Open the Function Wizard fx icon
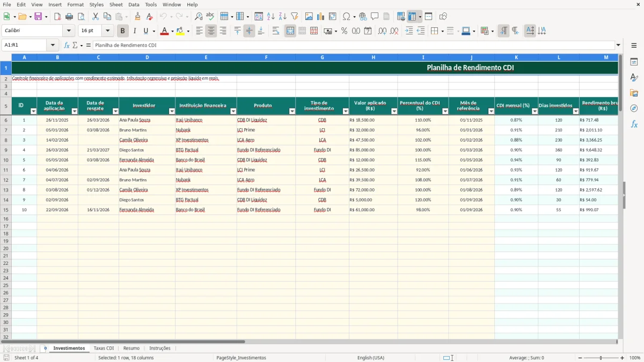 coord(67,46)
